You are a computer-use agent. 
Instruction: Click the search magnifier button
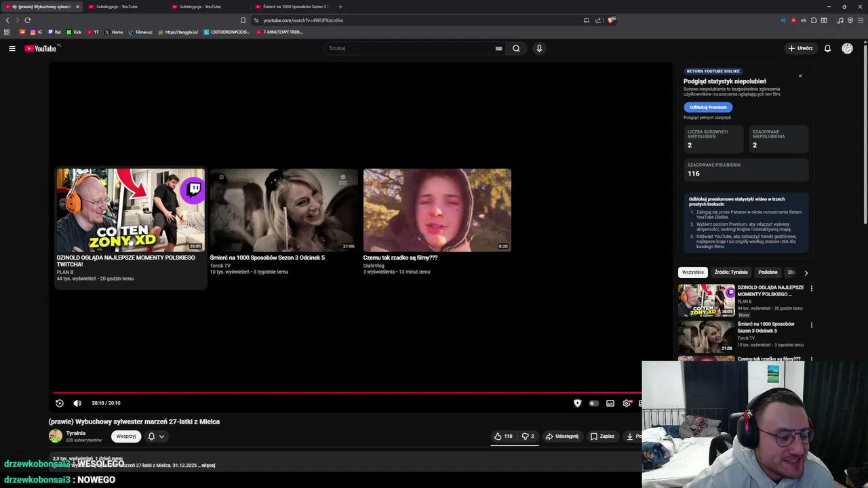[516, 48]
